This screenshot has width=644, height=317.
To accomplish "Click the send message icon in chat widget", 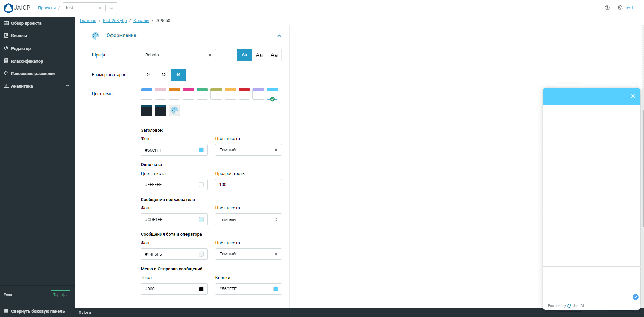I will click(635, 297).
